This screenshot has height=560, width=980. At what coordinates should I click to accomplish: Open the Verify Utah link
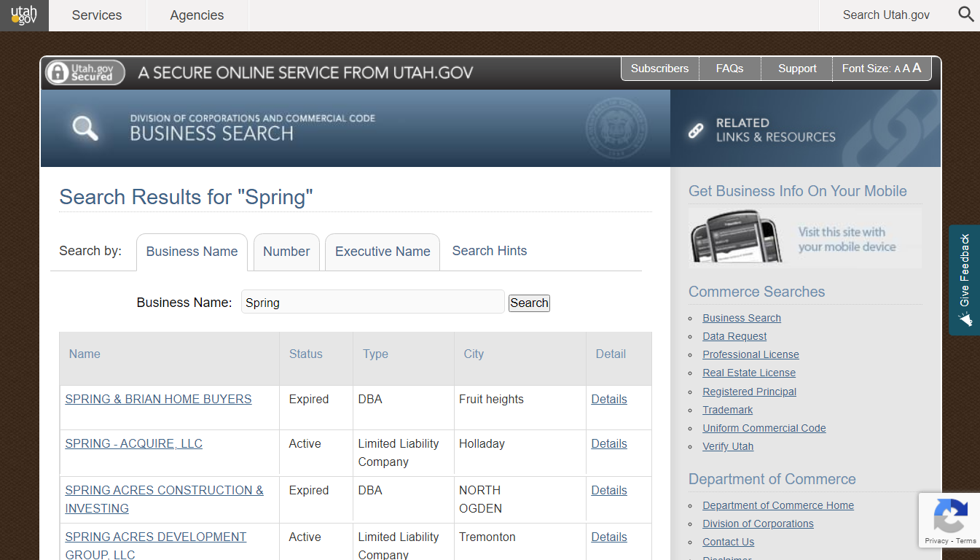tap(728, 446)
